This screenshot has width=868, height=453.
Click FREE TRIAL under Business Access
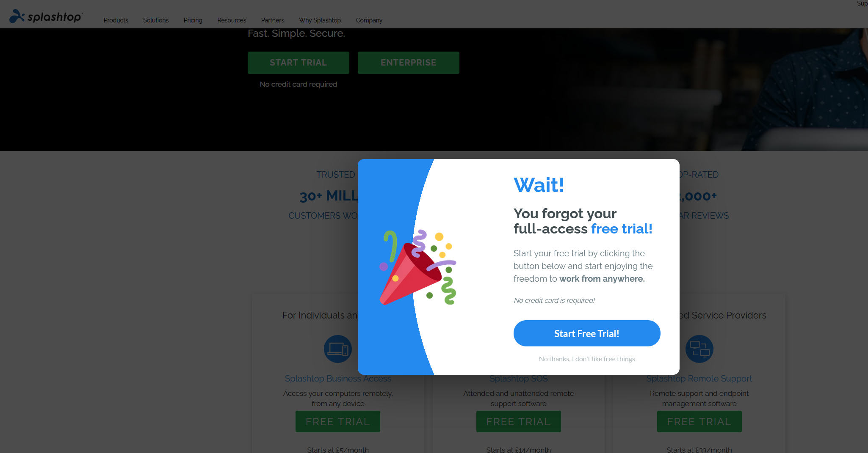(338, 421)
